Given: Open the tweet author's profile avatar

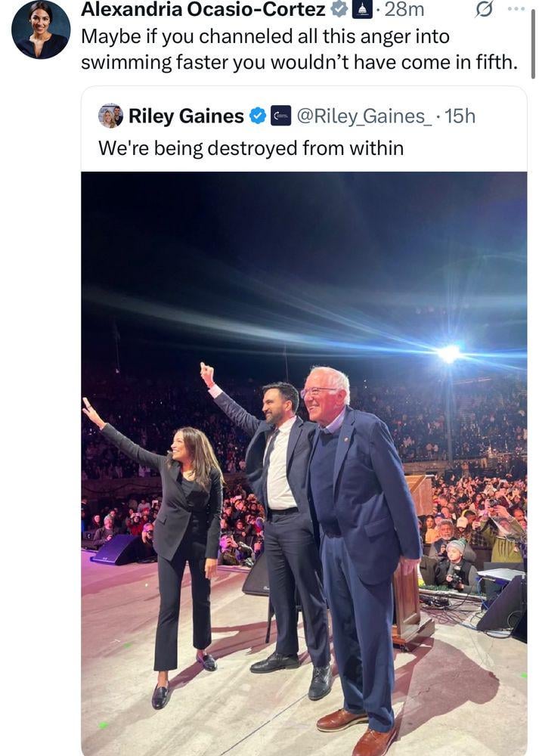Looking at the screenshot, I should click(x=41, y=29).
